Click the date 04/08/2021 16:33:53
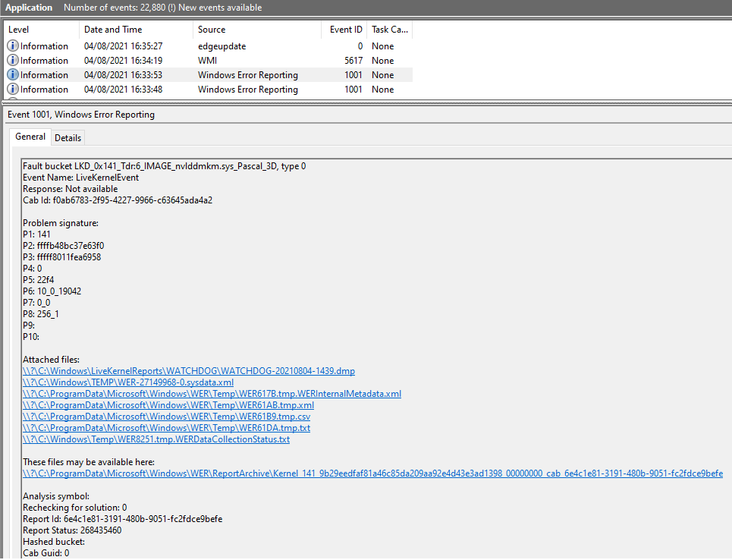The image size is (732, 560). [123, 75]
